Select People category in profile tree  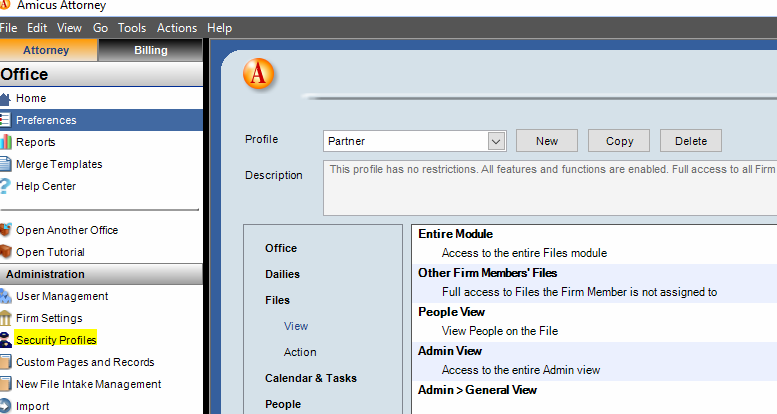(283, 404)
